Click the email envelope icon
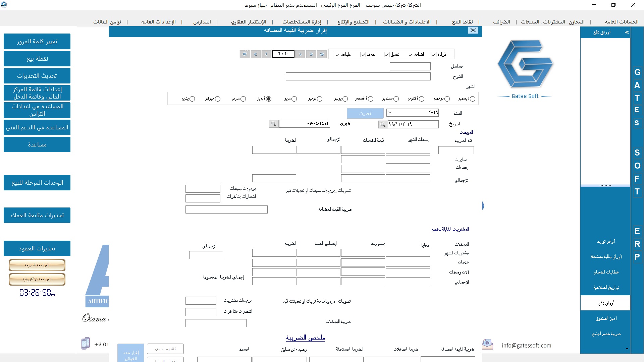644x362 pixels. click(x=488, y=344)
